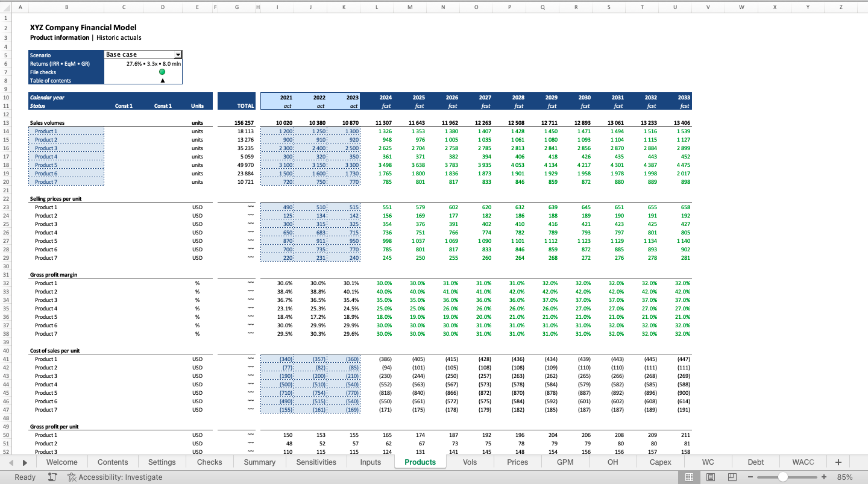Screen dimensions: 868x484
Task: Click the 'Ready' status indicator
Action: point(25,477)
